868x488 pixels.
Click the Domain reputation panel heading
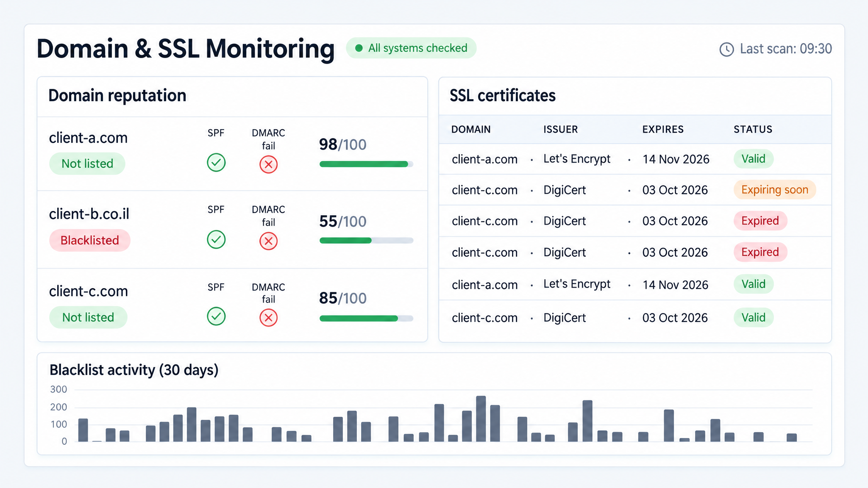pos(117,96)
